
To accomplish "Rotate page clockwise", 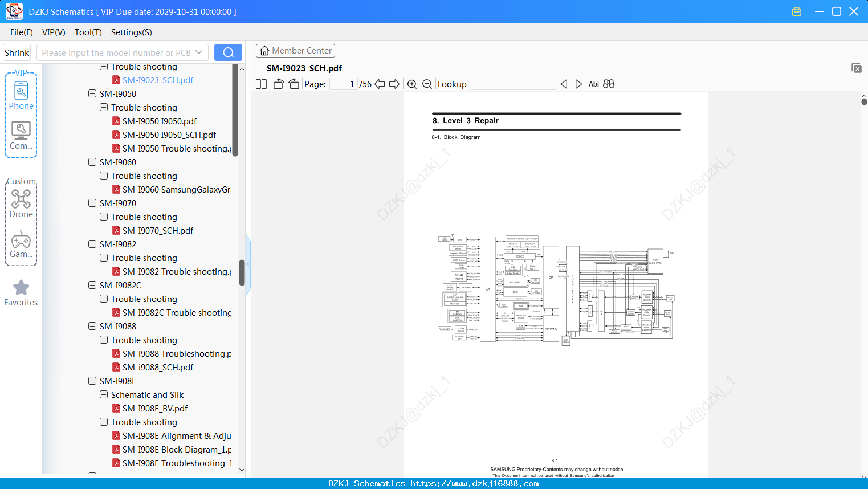I will (294, 84).
